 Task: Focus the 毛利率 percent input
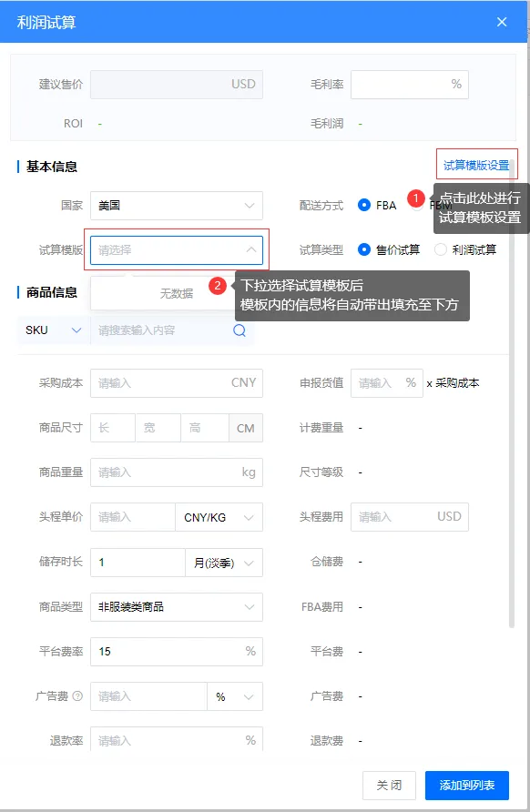(x=410, y=85)
